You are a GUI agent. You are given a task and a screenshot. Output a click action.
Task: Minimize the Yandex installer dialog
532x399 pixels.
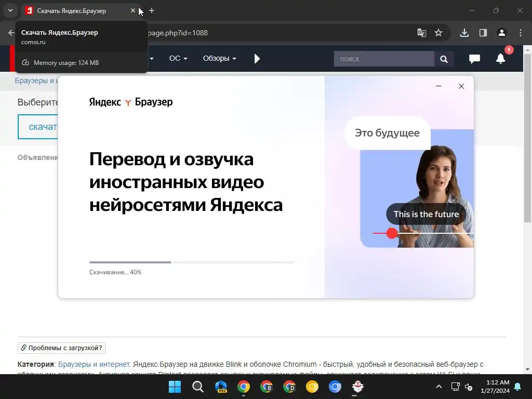coord(438,86)
